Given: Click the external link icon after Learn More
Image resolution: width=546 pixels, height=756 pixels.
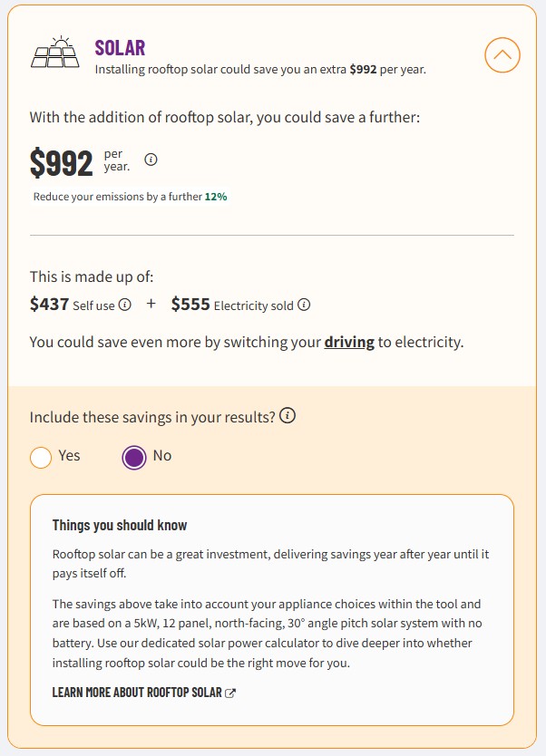Looking at the screenshot, I should click(x=230, y=693).
